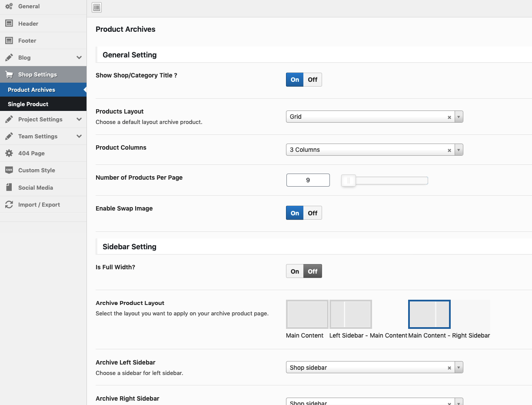The width and height of the screenshot is (532, 405).
Task: Click the Footer layout icon
Action: coord(9,40)
